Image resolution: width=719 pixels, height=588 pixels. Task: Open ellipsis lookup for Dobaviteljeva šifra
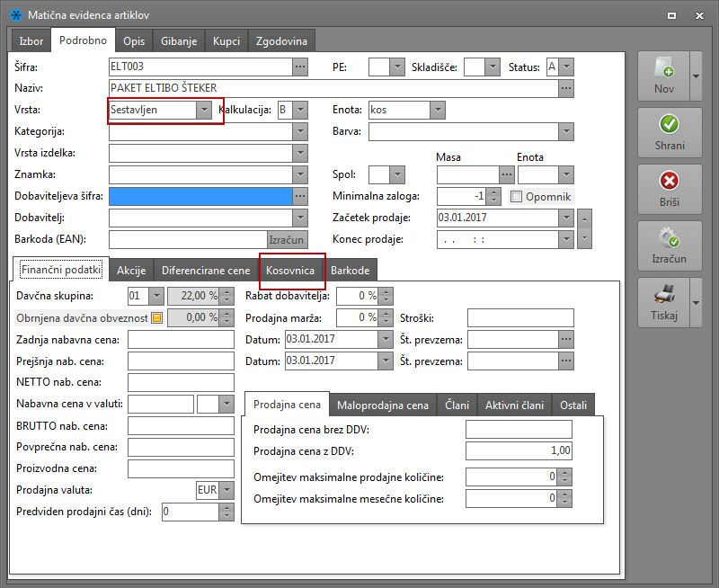(x=300, y=196)
